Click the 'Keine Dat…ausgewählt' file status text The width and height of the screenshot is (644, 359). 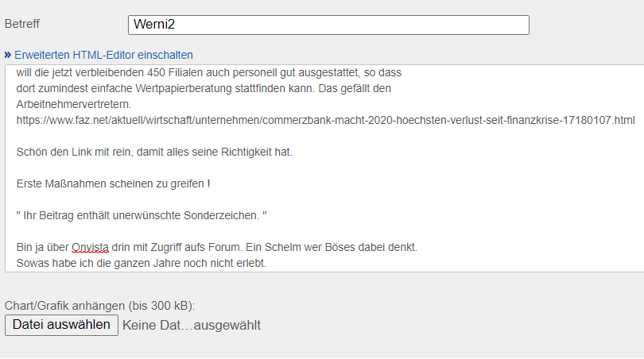[192, 325]
